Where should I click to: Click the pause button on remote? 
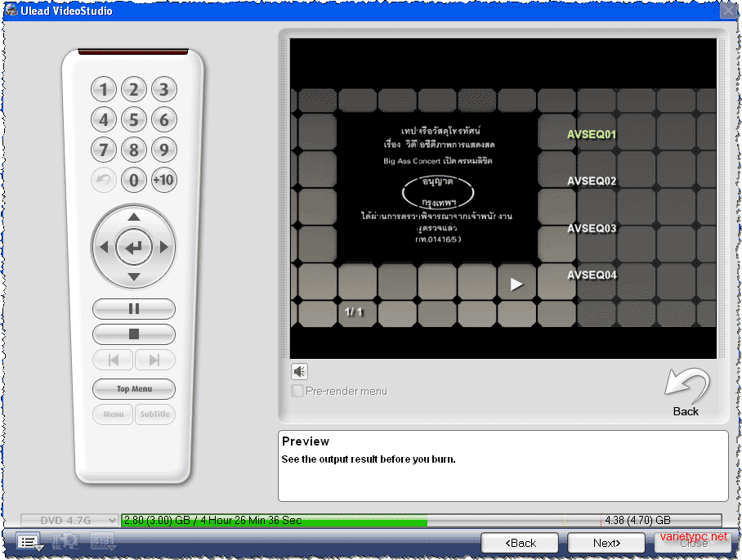[134, 309]
